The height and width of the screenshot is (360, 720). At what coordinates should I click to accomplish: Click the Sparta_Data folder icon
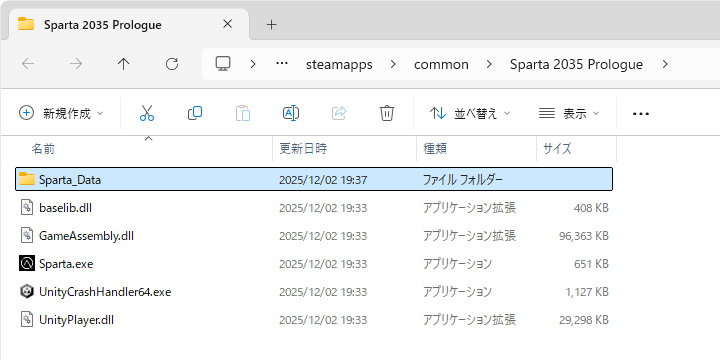coord(27,179)
